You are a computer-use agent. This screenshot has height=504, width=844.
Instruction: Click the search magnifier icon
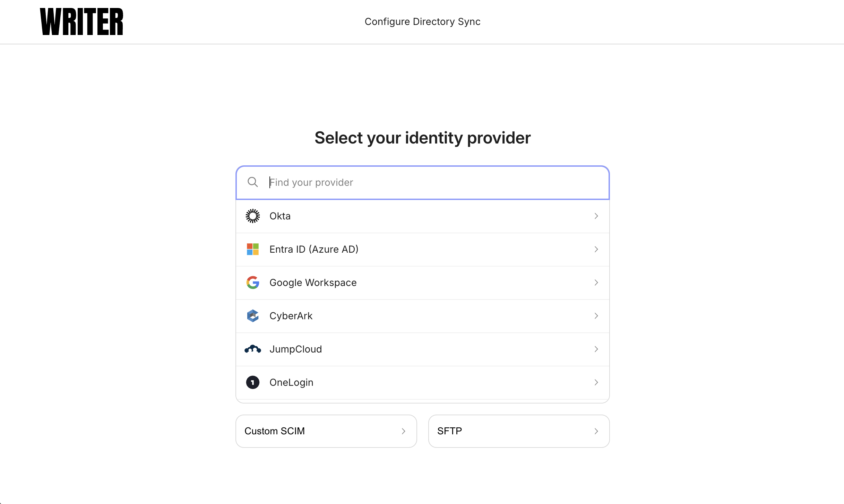[x=253, y=182]
